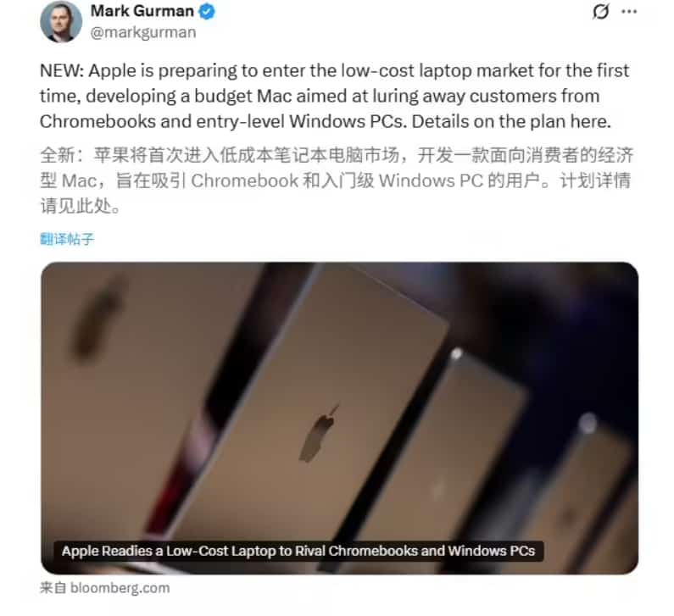This screenshot has width=674, height=616.
Task: Open the 来自 bloomberg.com source link
Action: [104, 588]
